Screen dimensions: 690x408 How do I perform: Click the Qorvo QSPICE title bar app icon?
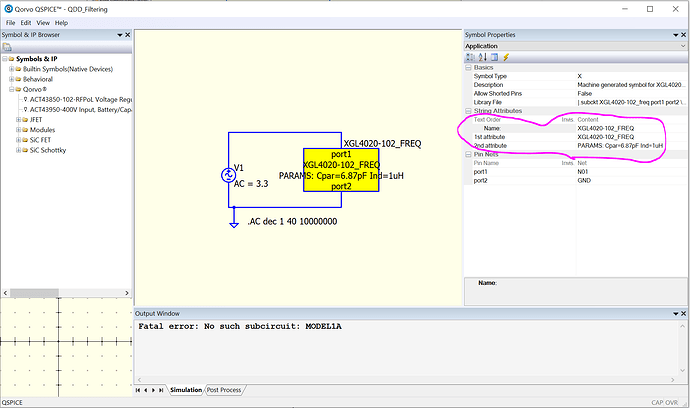click(x=8, y=9)
